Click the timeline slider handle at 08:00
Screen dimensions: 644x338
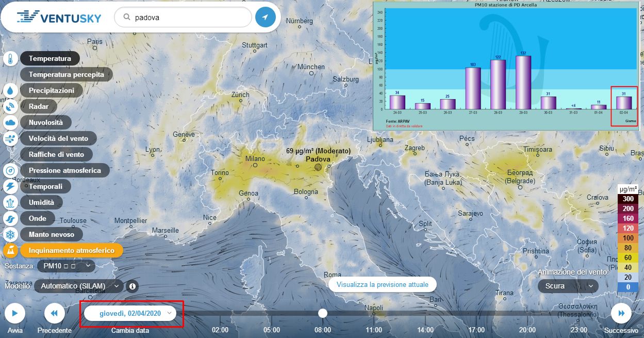tap(323, 313)
